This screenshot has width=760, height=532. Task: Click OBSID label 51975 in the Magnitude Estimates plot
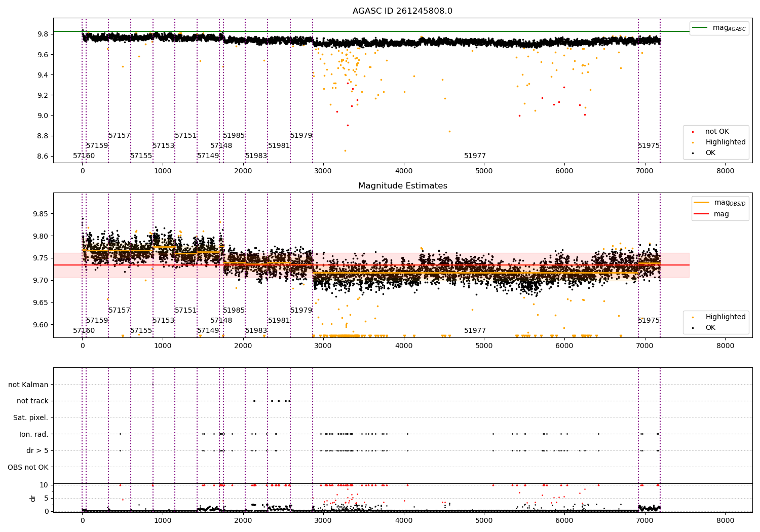point(649,321)
